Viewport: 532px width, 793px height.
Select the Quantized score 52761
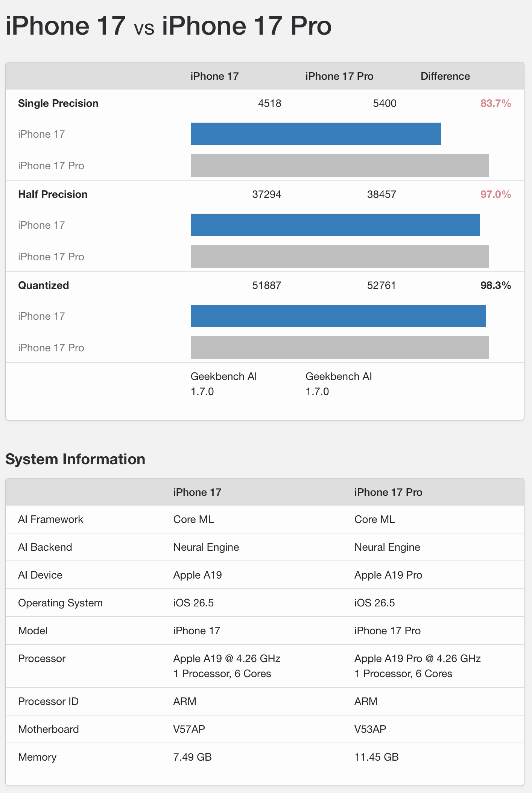pyautogui.click(x=382, y=286)
